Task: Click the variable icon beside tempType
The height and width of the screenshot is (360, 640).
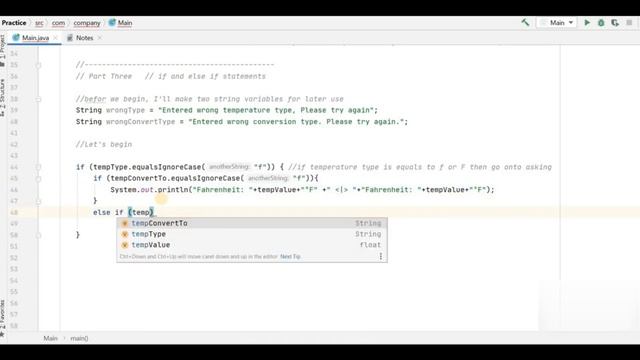Action: click(125, 234)
